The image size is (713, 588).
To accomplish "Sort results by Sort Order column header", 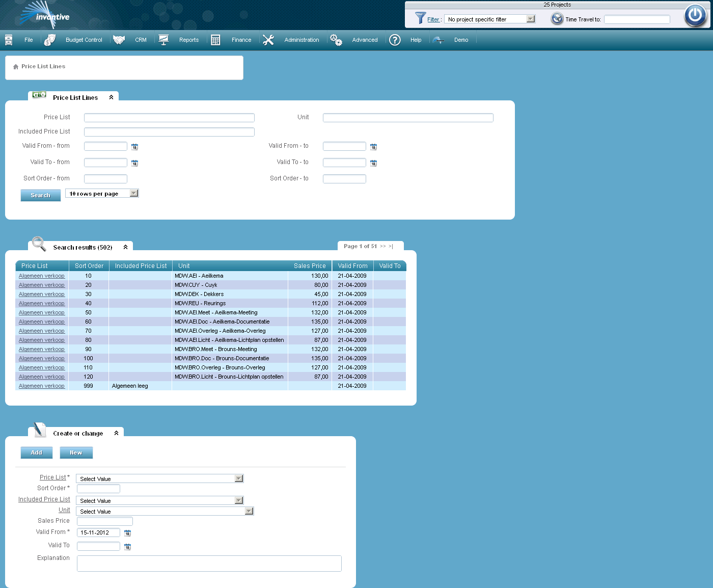I will (89, 266).
